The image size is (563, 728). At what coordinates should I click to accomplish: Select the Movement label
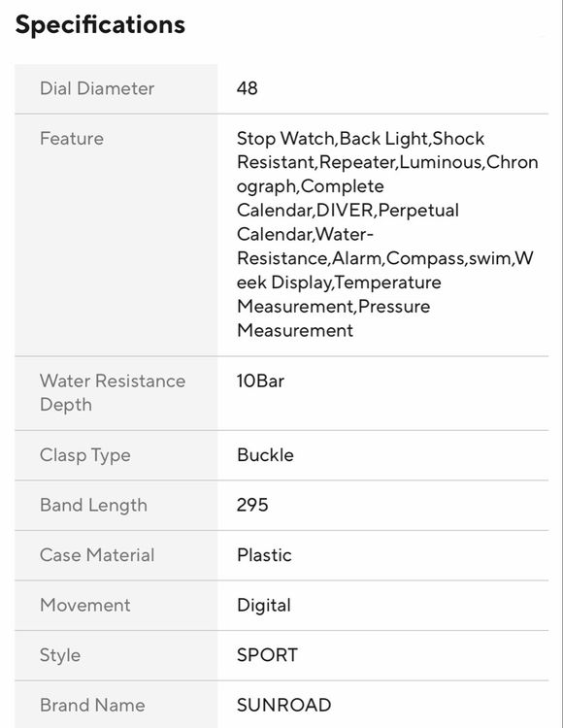tap(85, 606)
